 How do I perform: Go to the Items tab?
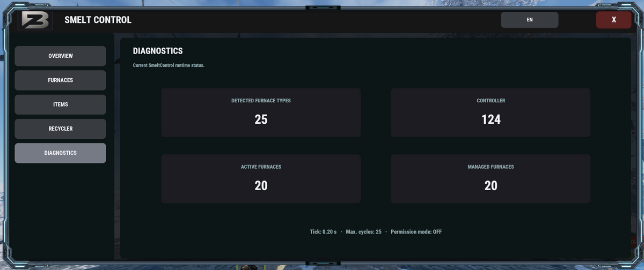point(61,104)
